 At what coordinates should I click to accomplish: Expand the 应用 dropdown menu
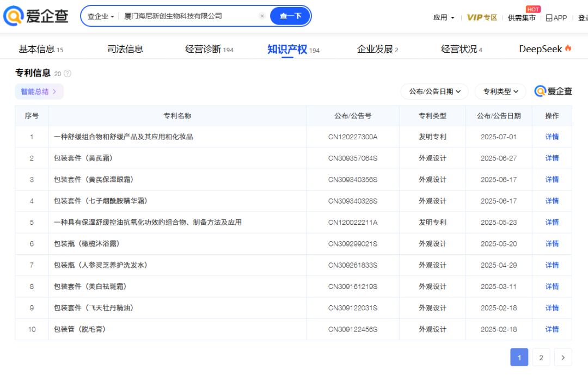[x=444, y=17]
